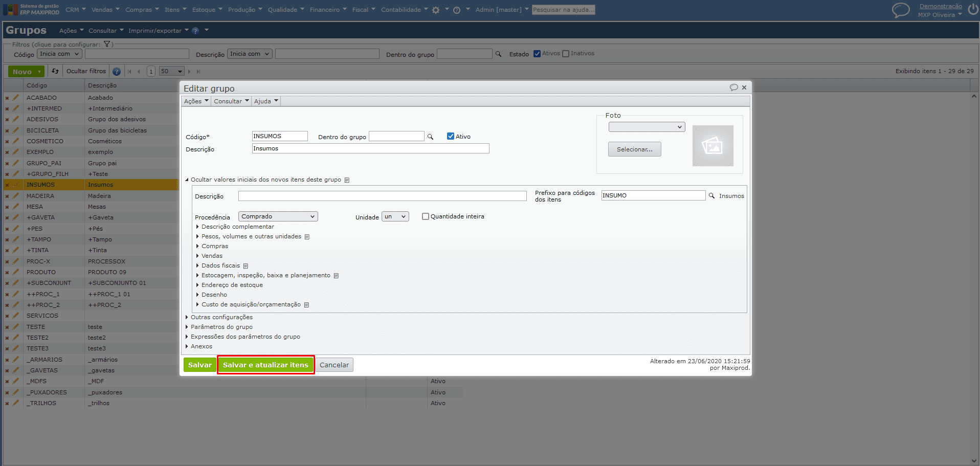This screenshot has height=466, width=980.
Task: Go to the next page of groups
Action: click(x=189, y=72)
